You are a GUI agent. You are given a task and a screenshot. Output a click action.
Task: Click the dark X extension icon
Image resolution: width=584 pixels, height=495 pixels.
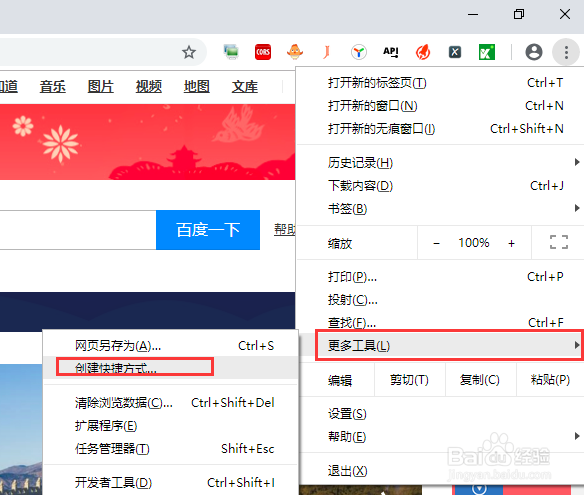(x=455, y=52)
